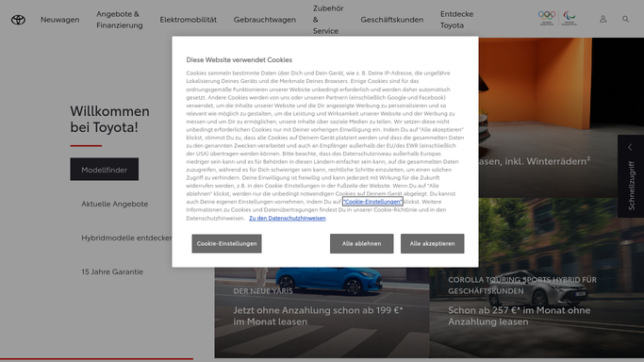Open Zubehör & Service menu
The width and height of the screenshot is (644, 362).
tap(328, 19)
